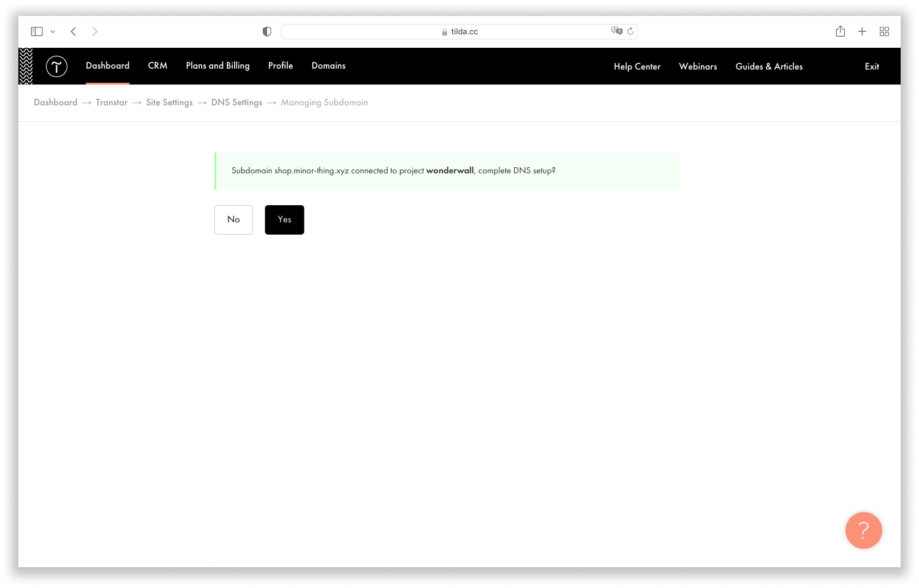Expand the sidebar chevron dropdown
Screen dimensions: 919x588
point(52,31)
